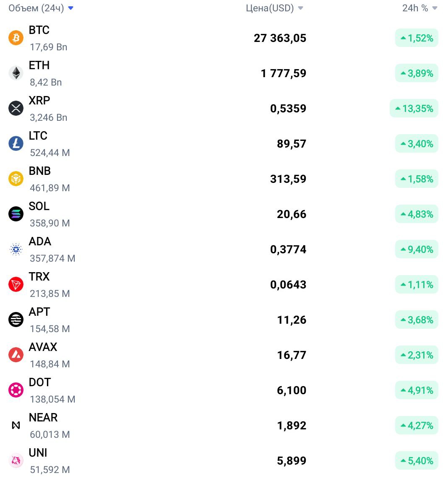Screen dimensions: 448x486
Task: Open the APT coin row label
Action: click(x=39, y=312)
